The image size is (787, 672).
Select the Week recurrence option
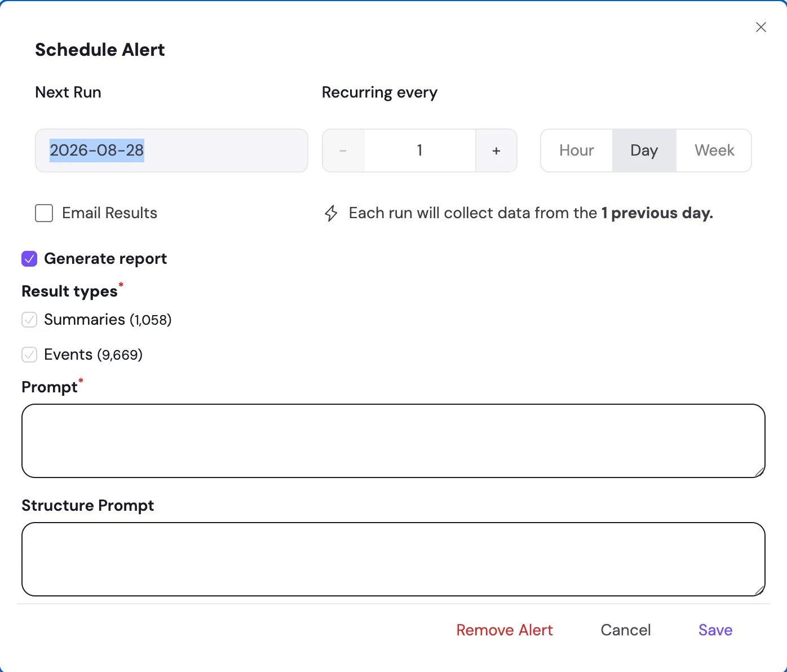click(714, 151)
